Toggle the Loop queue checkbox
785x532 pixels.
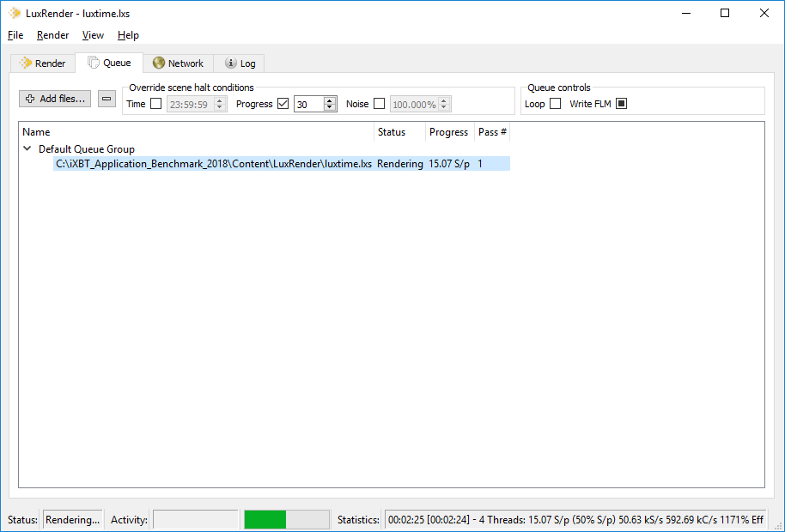(x=555, y=104)
